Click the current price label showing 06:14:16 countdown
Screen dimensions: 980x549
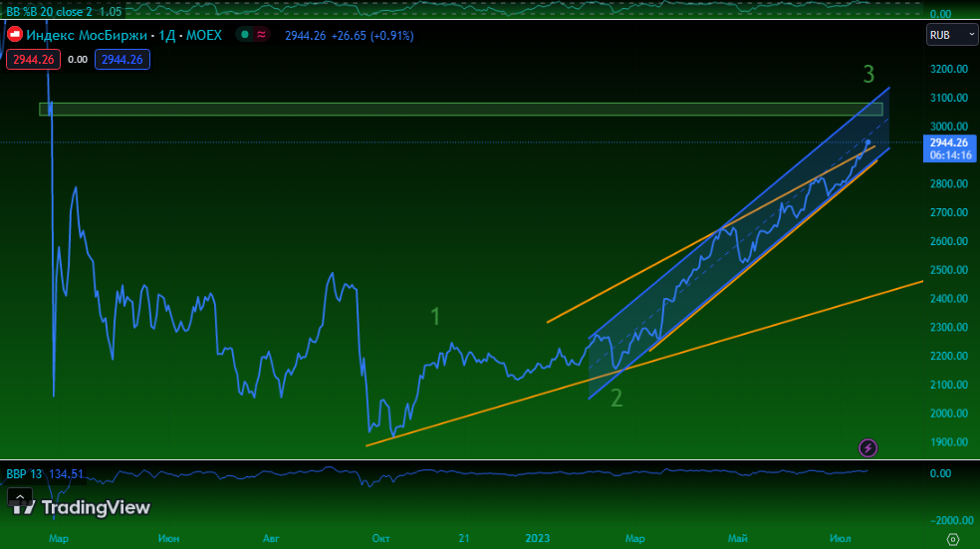(949, 148)
